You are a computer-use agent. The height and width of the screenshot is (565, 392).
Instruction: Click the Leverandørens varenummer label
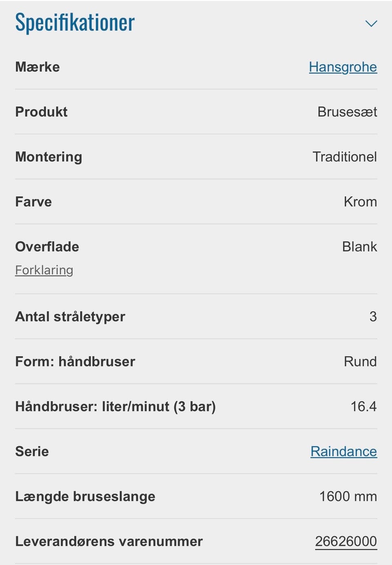pos(109,541)
